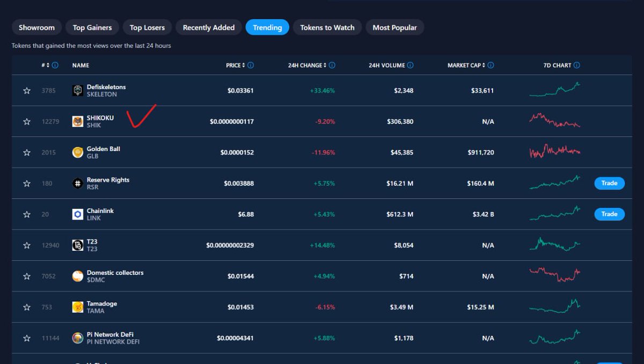Image resolution: width=644 pixels, height=364 pixels.
Task: Open the SHIKOKU shiba logo icon
Action: 78,122
